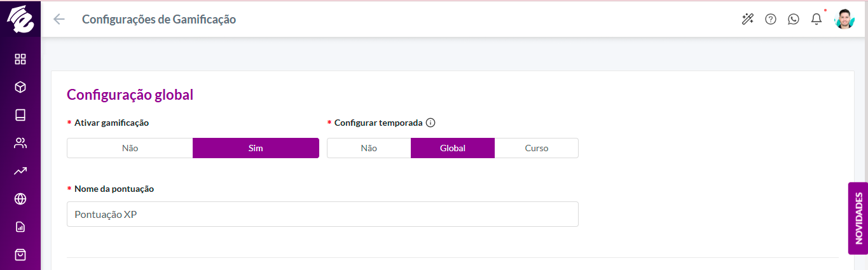Open the cube products icon in sidebar
Viewport: 868px width, 270px height.
coord(20,87)
